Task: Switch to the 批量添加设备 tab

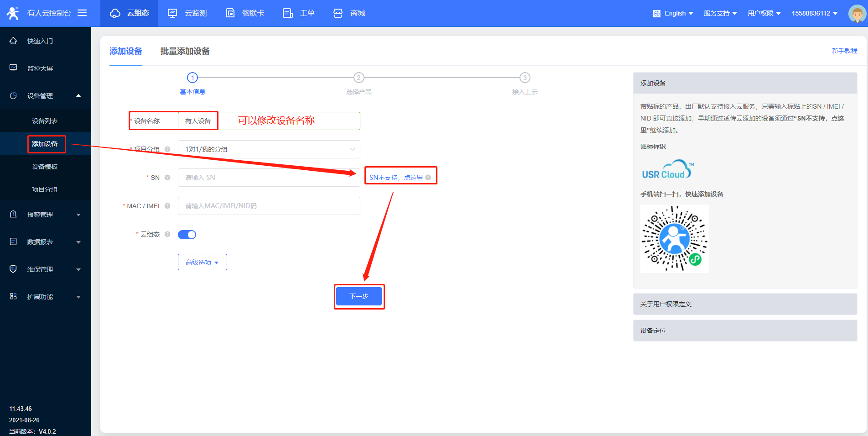Action: (185, 51)
